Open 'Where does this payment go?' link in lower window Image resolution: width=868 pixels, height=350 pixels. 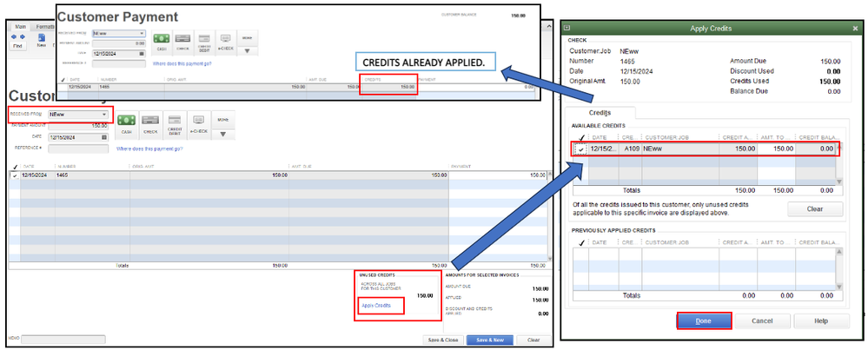pos(150,149)
